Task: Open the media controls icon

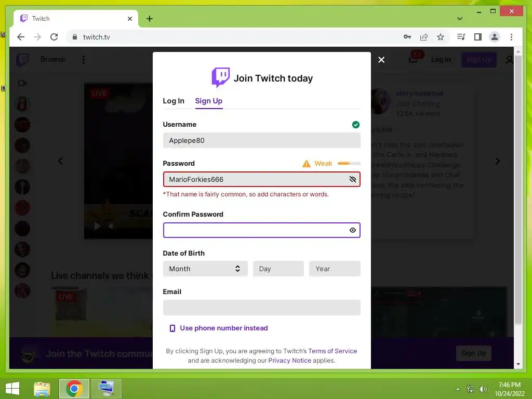Action: click(x=461, y=37)
